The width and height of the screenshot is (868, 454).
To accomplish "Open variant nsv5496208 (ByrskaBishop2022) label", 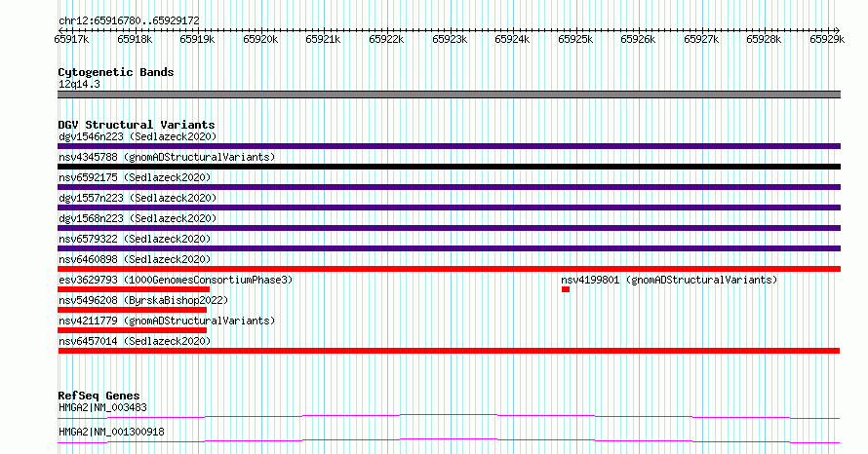I will pos(143,300).
